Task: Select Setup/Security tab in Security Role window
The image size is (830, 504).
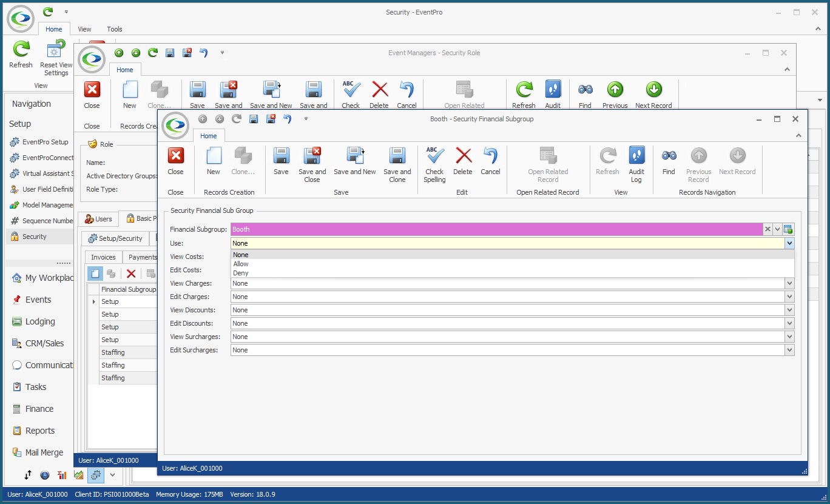Action: coord(115,238)
